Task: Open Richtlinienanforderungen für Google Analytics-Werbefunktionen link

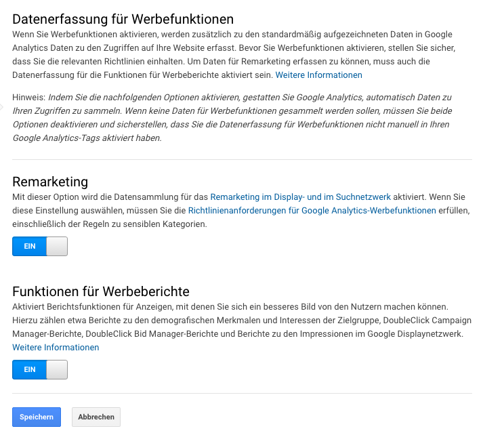Action: pos(312,211)
